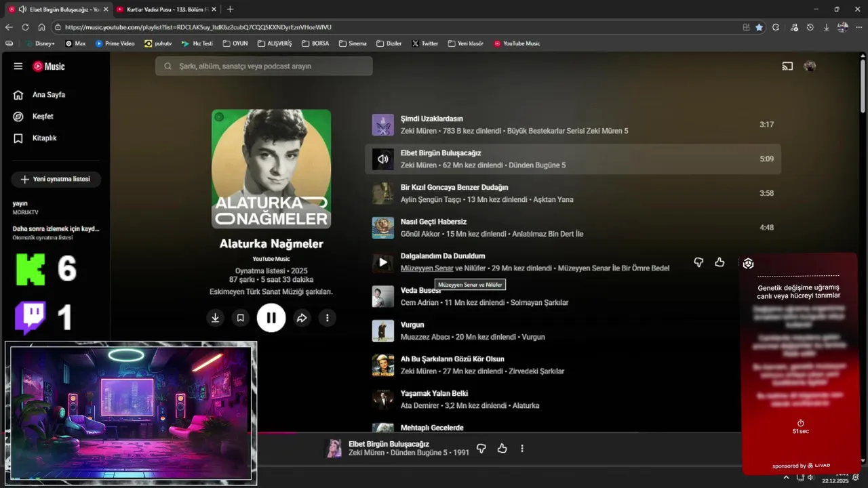Image resolution: width=868 pixels, height=488 pixels.
Task: Click Ah Bu Şarkıların Gözü Kör Olsun
Action: point(452,359)
